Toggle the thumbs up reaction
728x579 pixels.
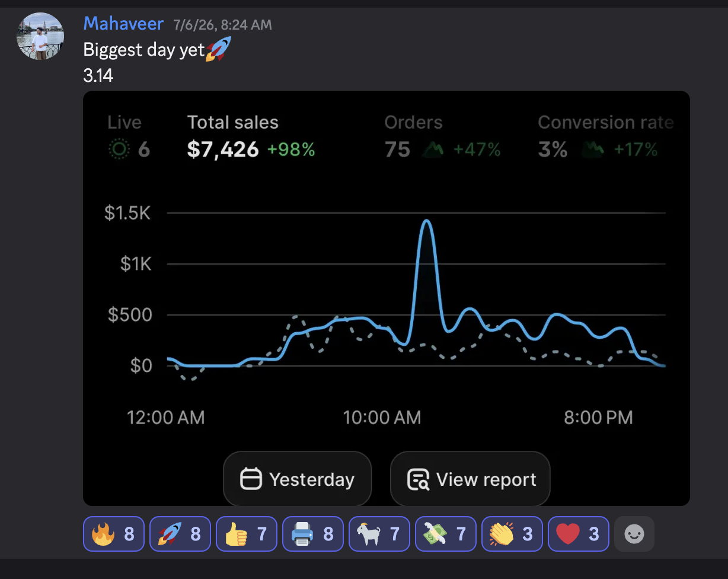point(247,535)
